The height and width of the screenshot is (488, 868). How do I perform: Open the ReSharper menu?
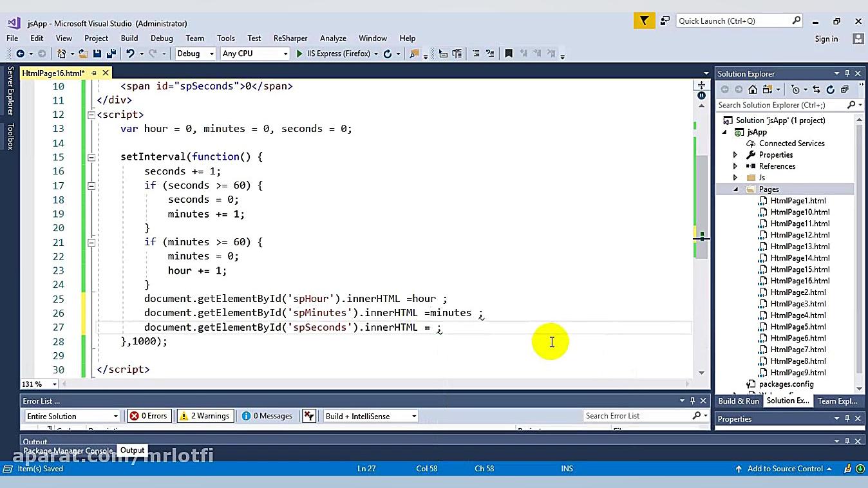(290, 38)
